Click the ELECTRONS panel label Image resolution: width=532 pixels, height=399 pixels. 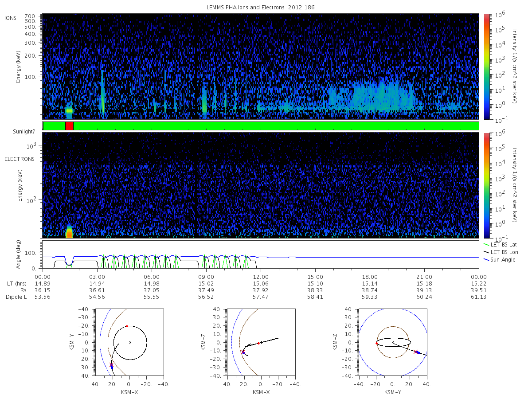[19, 159]
